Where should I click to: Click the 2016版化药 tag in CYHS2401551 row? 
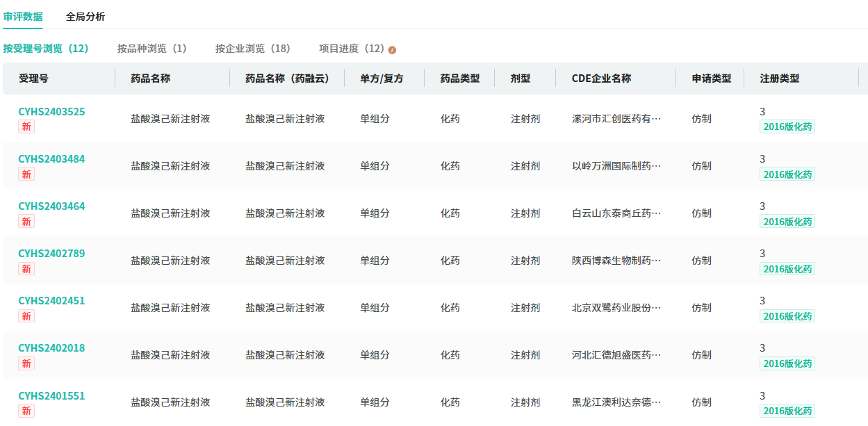(x=787, y=411)
